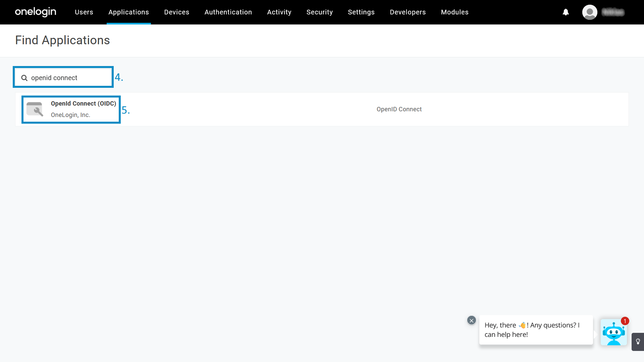Open the Applications menu
Screen dimensions: 644x362
[x=129, y=12]
